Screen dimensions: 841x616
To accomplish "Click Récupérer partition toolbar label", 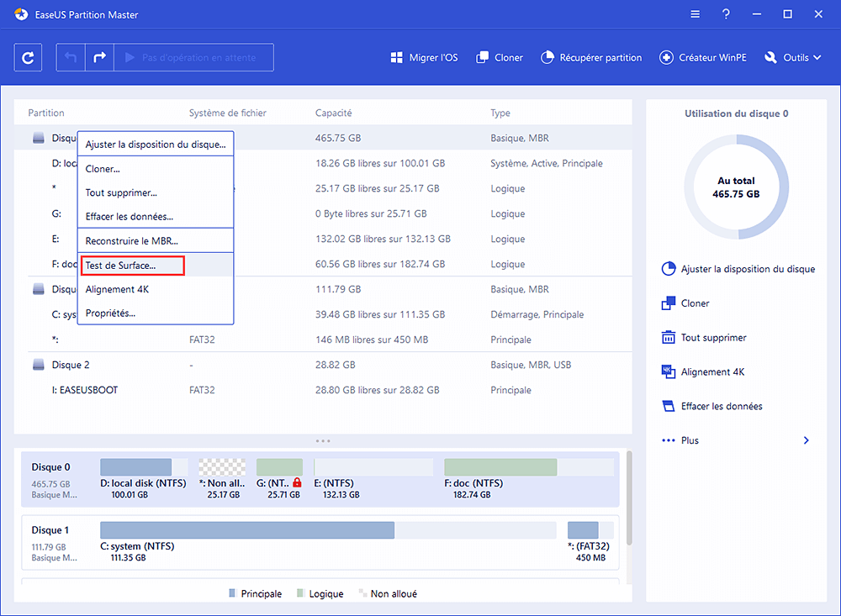I will coord(600,57).
